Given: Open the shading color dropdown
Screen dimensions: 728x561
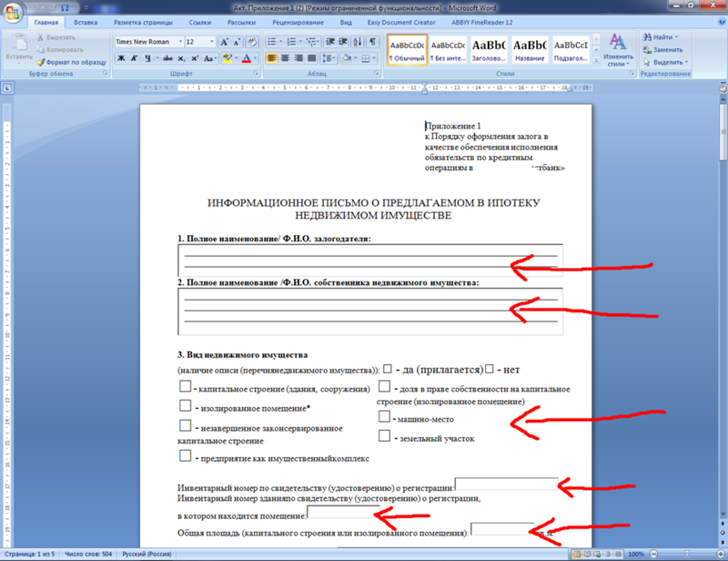Looking at the screenshot, I should pyautogui.click(x=355, y=58).
